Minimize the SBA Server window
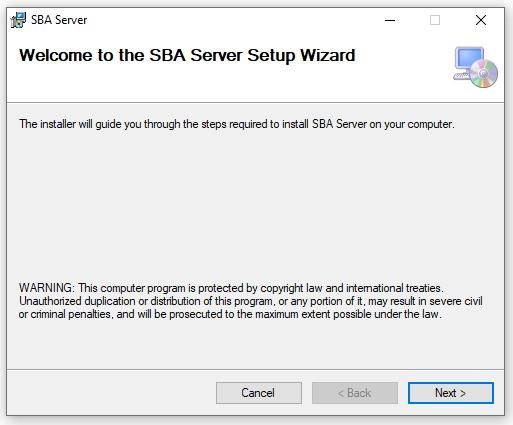 pyautogui.click(x=390, y=20)
